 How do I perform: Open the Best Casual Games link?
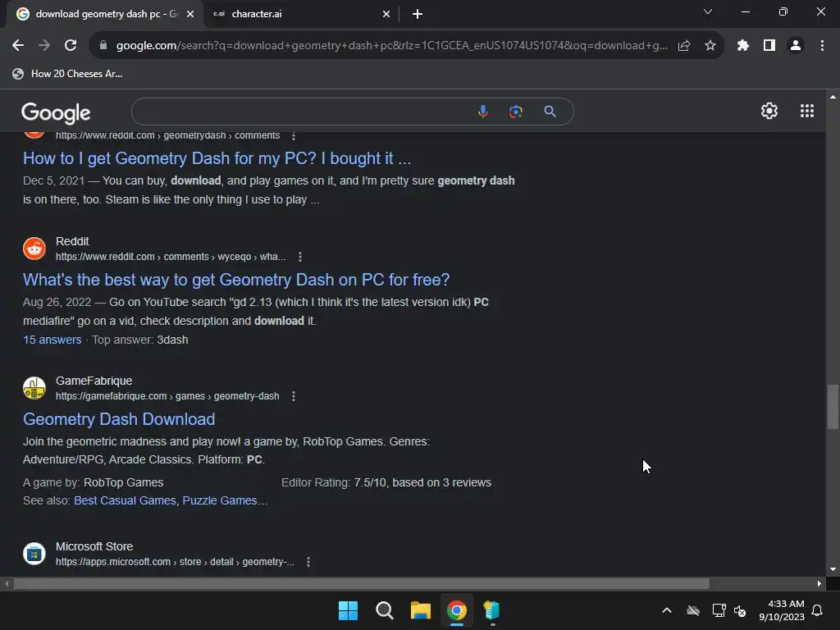[x=125, y=500]
